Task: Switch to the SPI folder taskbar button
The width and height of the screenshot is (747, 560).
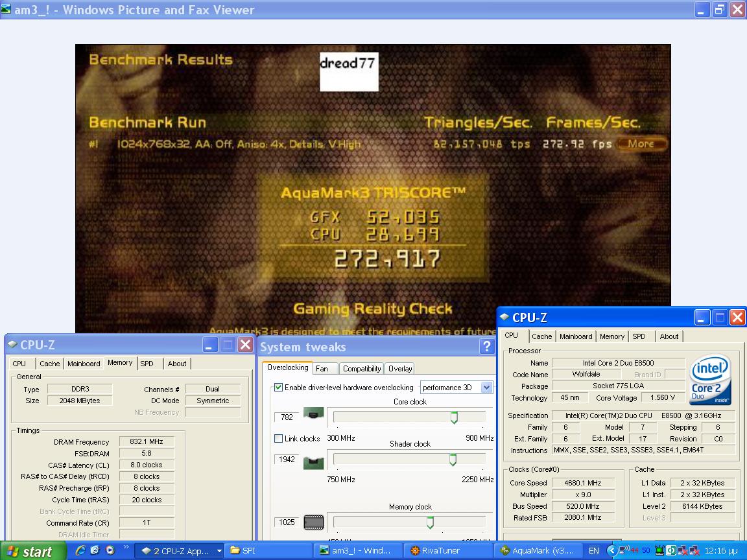Action: [268, 551]
